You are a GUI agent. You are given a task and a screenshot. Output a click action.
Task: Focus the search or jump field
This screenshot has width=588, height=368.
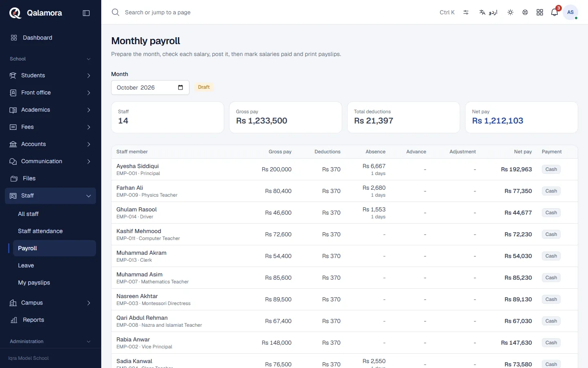tap(158, 12)
